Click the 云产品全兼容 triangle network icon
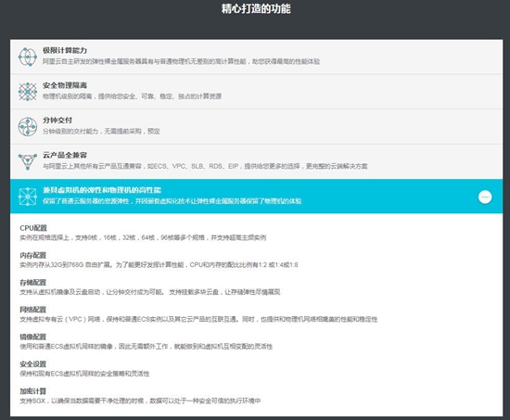This screenshot has height=420, width=510. [x=28, y=161]
